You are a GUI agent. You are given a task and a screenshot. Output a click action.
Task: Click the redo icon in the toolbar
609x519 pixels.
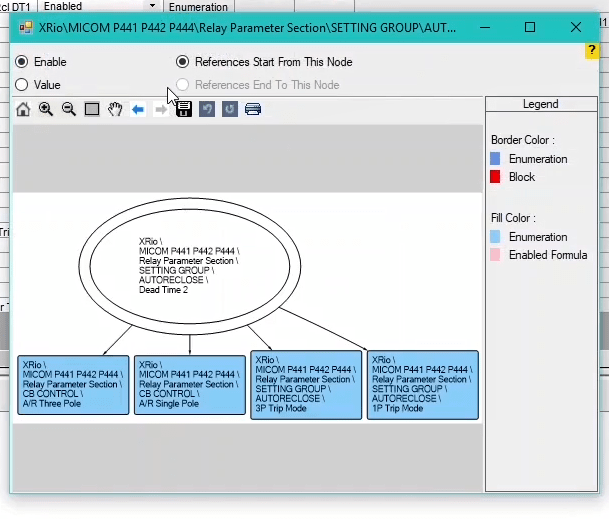230,109
